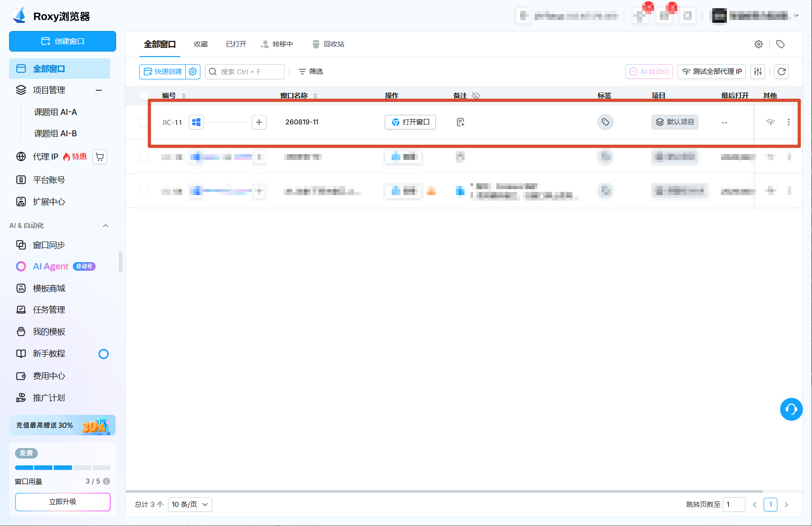Viewport: 812px width, 526px height.
Task: Click the Windows OS icon in row JIC-11
Action: pyautogui.click(x=196, y=122)
